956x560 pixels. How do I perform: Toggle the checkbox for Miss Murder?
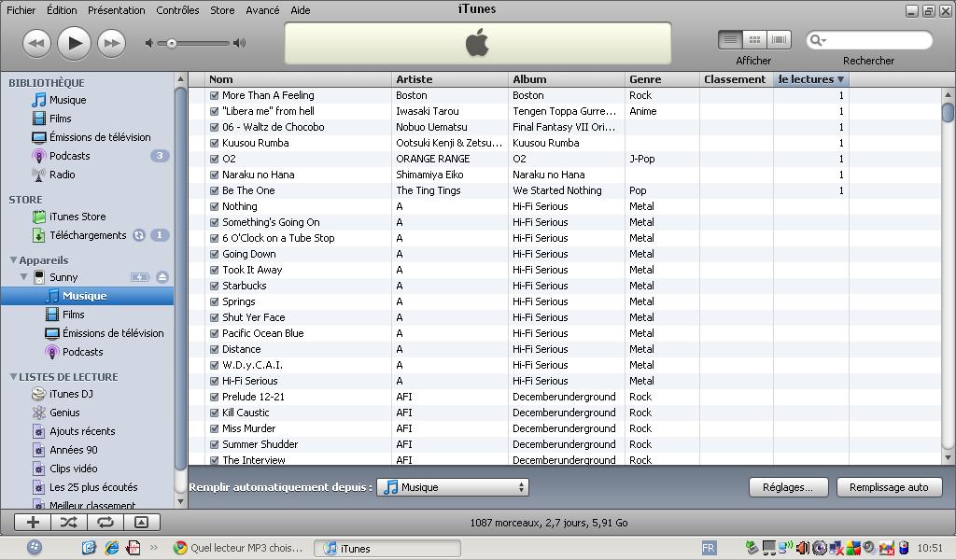pyautogui.click(x=215, y=428)
